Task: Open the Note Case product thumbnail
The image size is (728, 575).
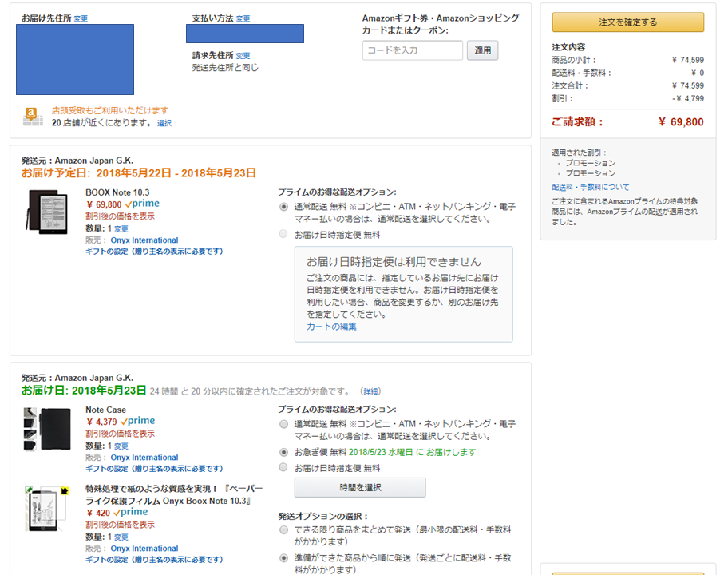Action: tap(47, 429)
